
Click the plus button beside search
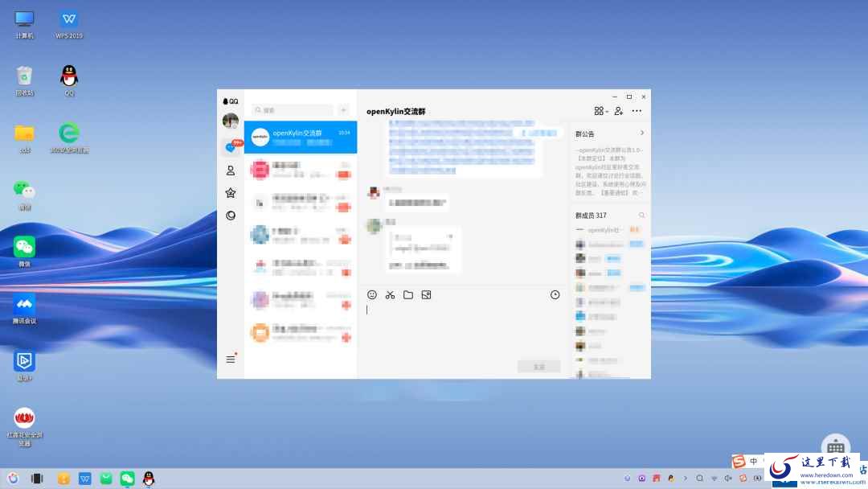click(x=343, y=110)
